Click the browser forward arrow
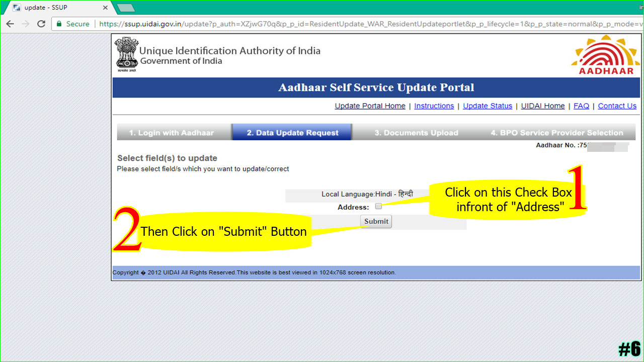 [x=26, y=24]
